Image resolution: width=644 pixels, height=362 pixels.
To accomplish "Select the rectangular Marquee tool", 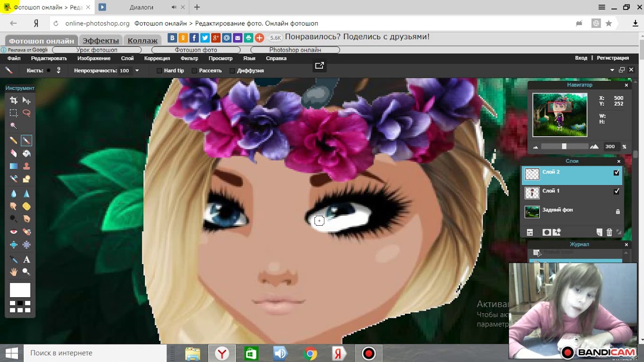I will coord(14,113).
